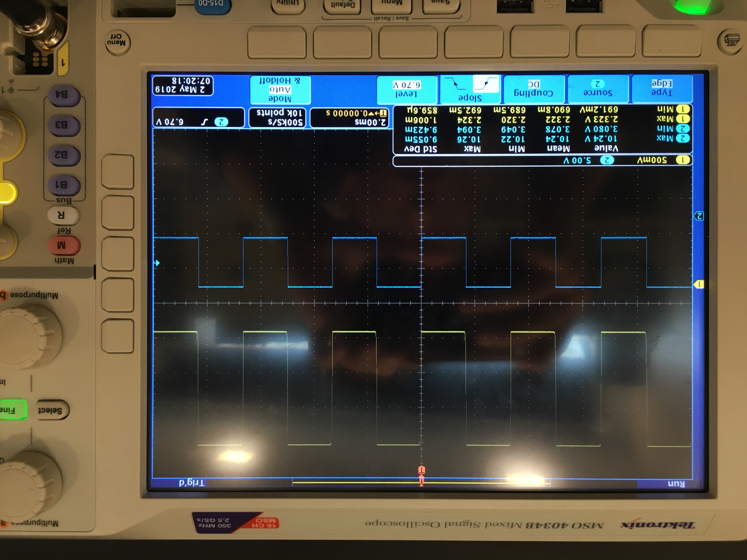Open Mode Auto & Holdoff menu
The width and height of the screenshot is (747, 560).
click(280, 90)
